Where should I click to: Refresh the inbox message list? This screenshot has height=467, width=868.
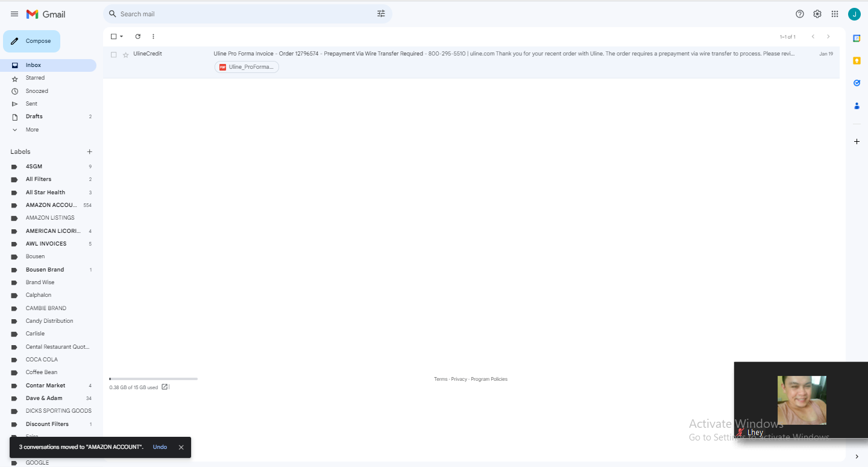coord(137,37)
